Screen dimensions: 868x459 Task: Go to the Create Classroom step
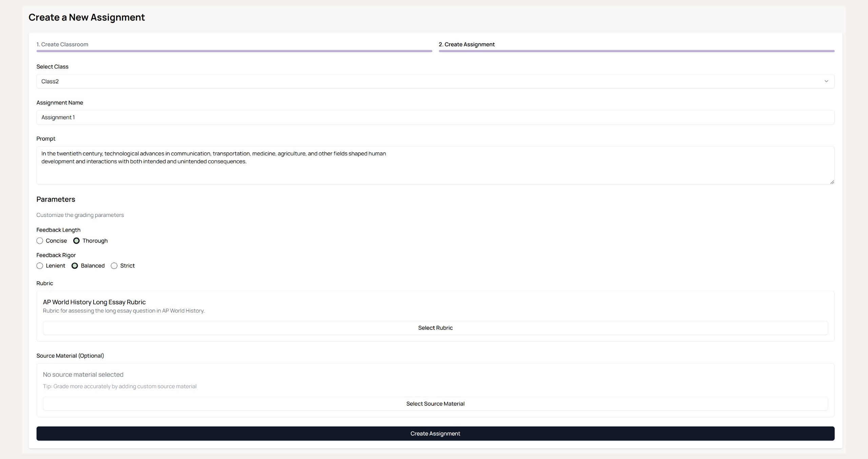(62, 44)
